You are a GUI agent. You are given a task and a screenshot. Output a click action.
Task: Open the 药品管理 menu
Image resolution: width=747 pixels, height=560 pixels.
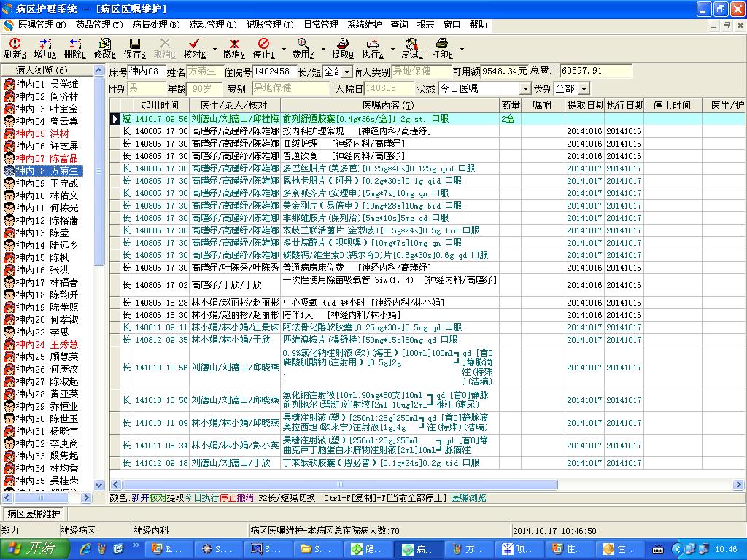[99, 25]
